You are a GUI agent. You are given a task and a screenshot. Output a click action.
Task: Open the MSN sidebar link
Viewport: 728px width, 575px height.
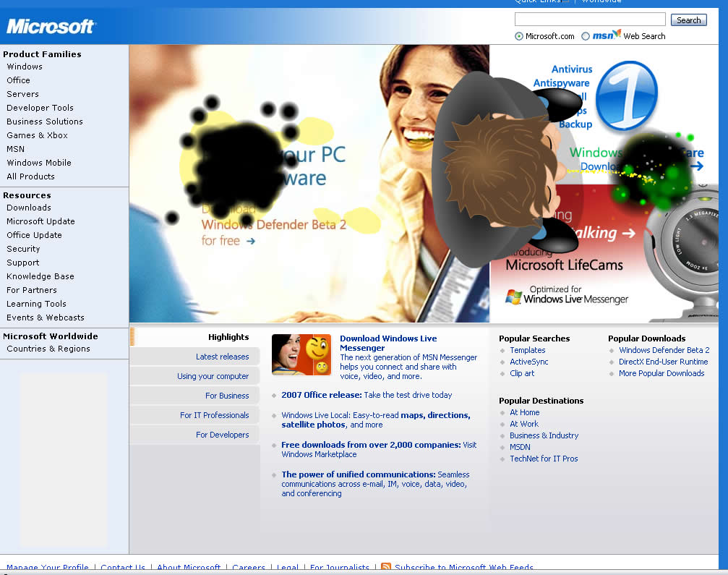[15, 149]
